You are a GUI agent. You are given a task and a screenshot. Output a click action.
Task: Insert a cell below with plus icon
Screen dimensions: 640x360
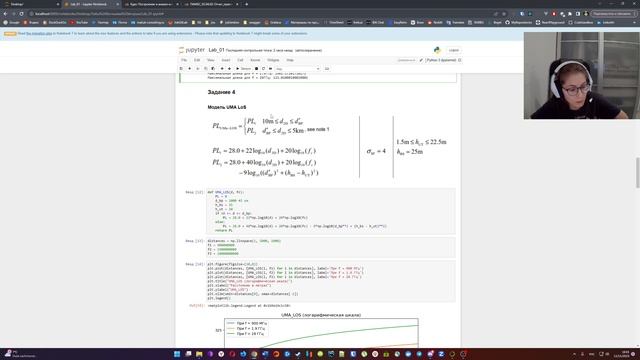[x=189, y=69]
